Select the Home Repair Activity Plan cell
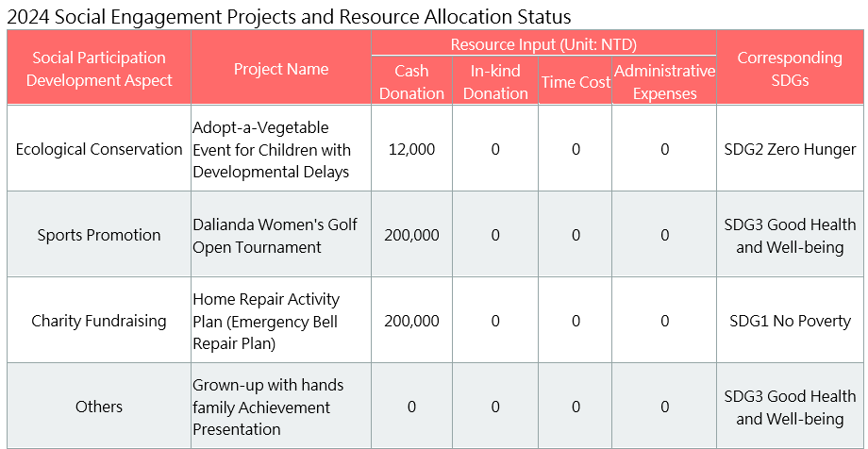Viewport: 868px width, 449px height. point(266,322)
